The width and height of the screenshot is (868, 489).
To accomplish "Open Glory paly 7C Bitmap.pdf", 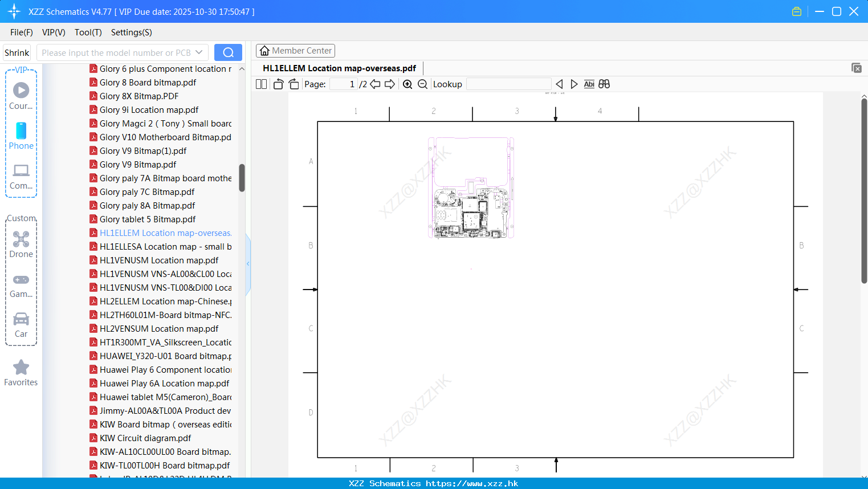I will pyautogui.click(x=142, y=192).
